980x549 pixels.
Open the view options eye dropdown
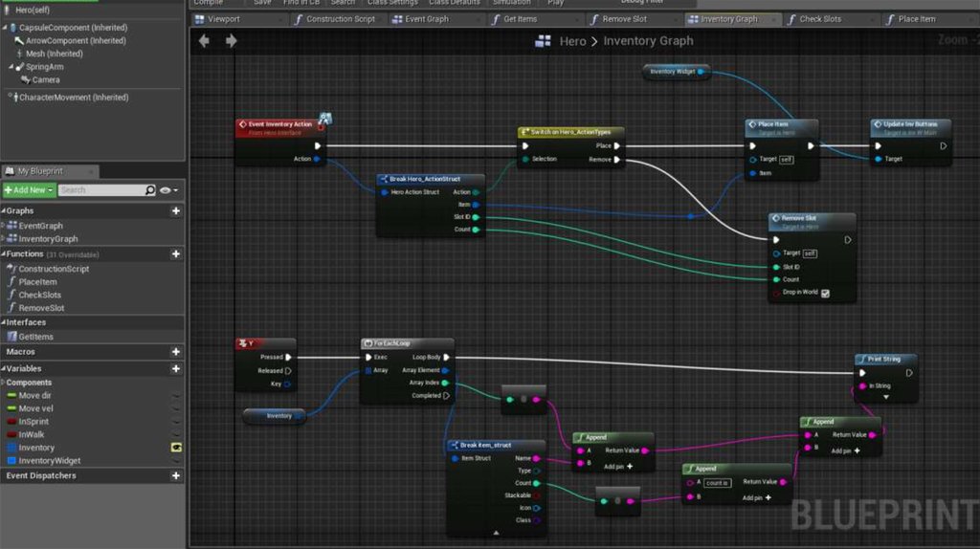(x=168, y=190)
